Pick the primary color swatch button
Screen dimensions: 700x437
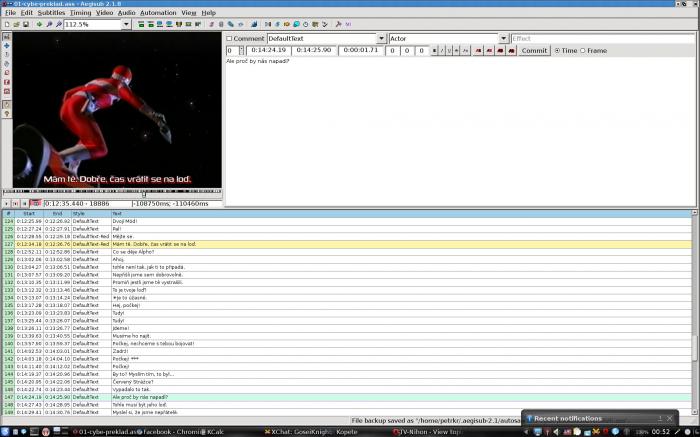tap(478, 50)
